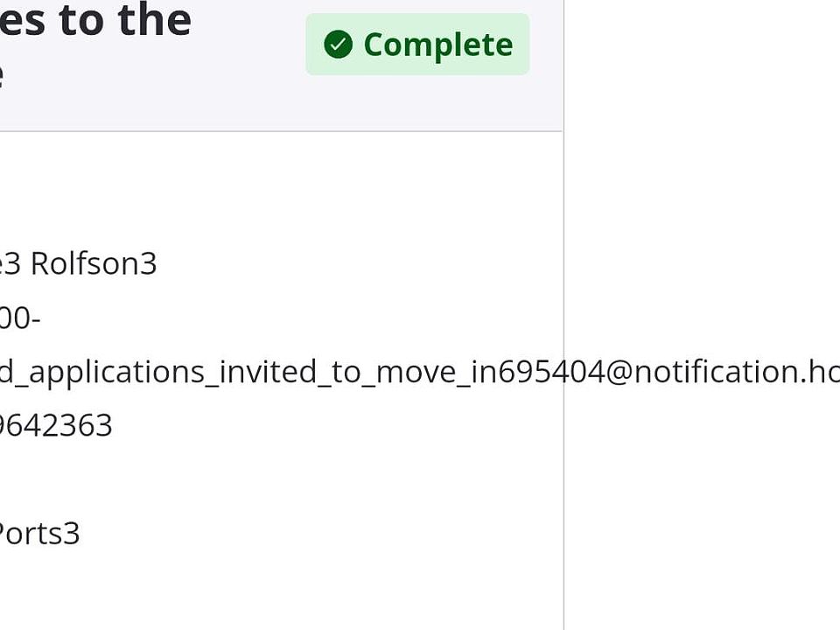Click the horizontal divider under the header
This screenshot has height=630, width=840.
pyautogui.click(x=280, y=131)
